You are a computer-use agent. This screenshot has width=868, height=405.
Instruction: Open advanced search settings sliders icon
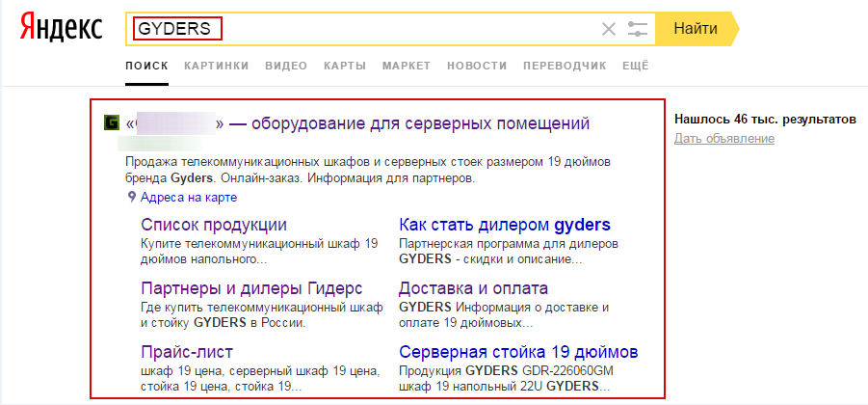pyautogui.click(x=638, y=29)
